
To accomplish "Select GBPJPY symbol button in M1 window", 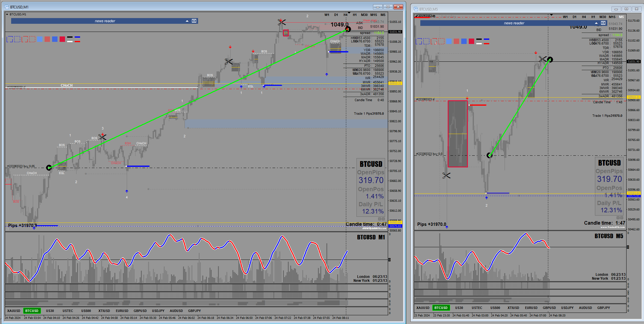I will click(x=194, y=311).
